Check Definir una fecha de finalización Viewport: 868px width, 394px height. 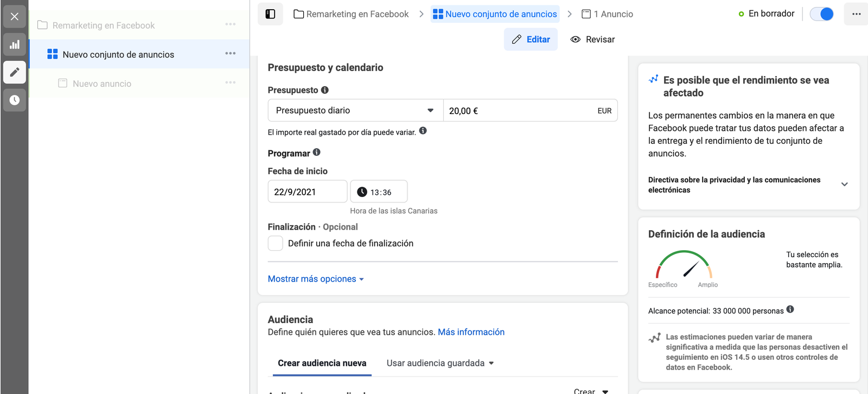pos(276,243)
